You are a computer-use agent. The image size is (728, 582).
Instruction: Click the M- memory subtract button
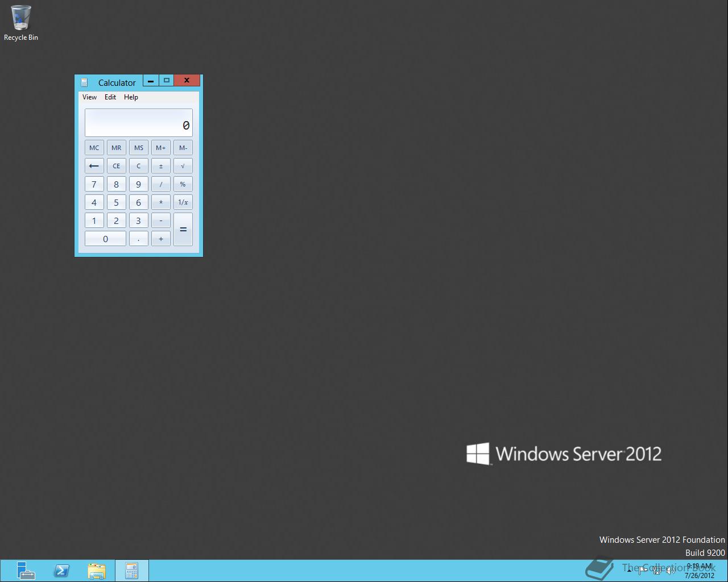pyautogui.click(x=183, y=148)
